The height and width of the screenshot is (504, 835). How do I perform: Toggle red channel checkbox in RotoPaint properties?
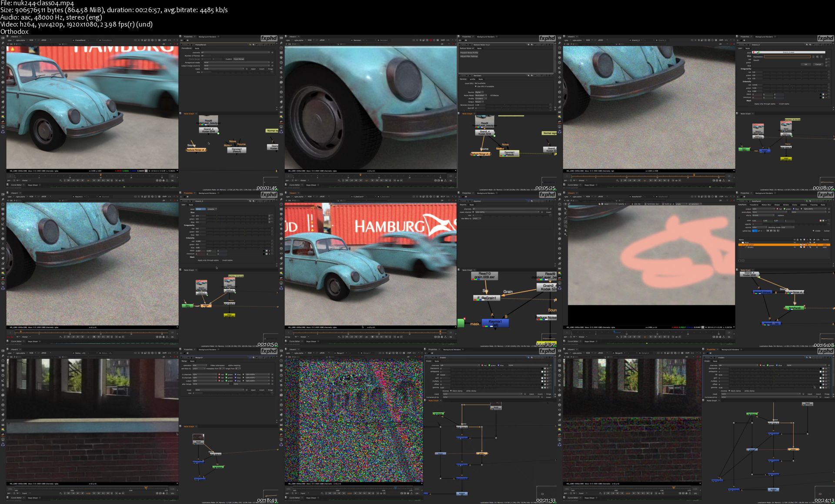tap(776, 209)
